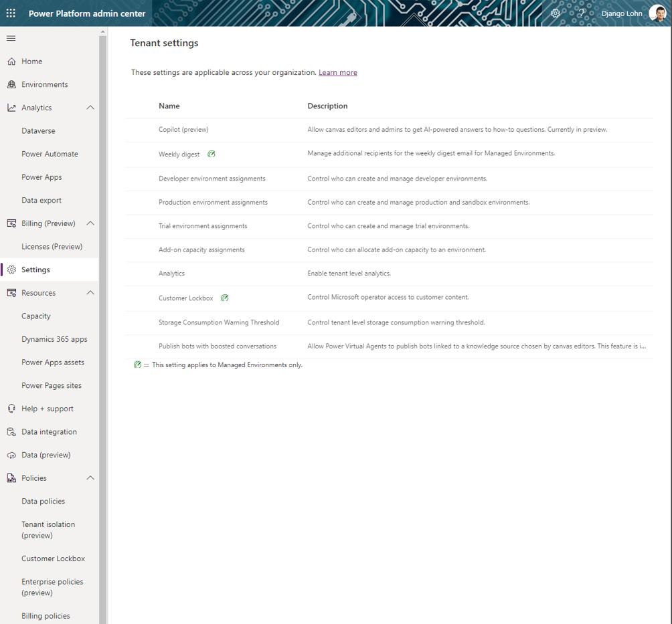Click Managed Environments icon beside Weekly digest
Image resolution: width=672 pixels, height=624 pixels.
[x=212, y=154]
